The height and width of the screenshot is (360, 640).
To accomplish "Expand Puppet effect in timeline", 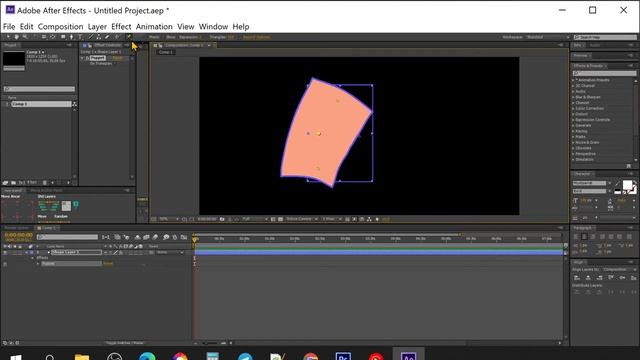I will coord(38,264).
